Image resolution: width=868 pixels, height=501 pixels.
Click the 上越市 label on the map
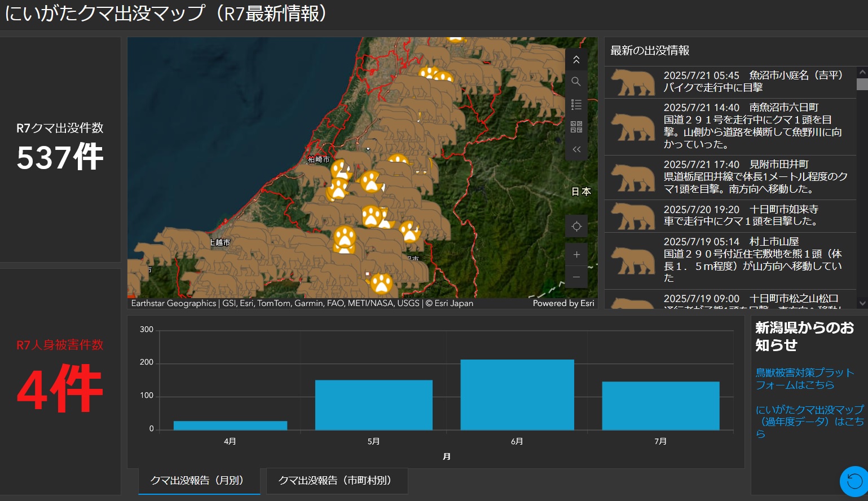coord(220,242)
